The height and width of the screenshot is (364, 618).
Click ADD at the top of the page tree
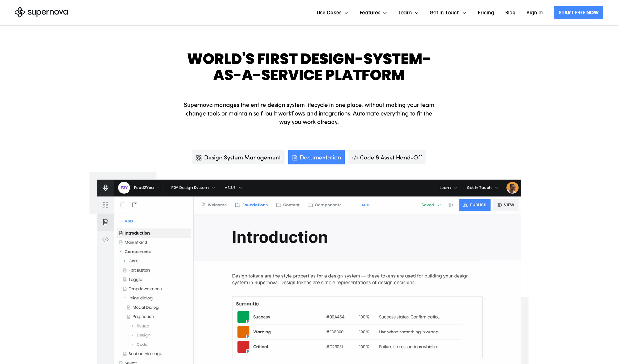click(x=126, y=221)
